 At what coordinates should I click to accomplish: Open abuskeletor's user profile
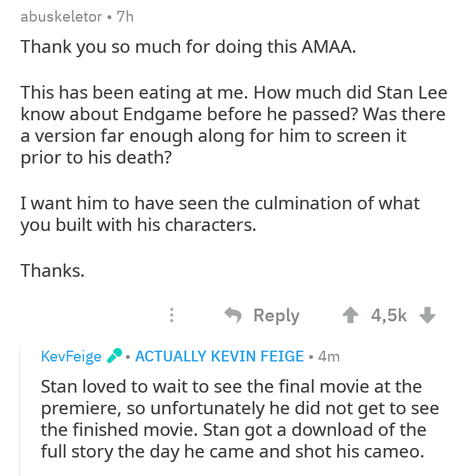pyautogui.click(x=61, y=17)
